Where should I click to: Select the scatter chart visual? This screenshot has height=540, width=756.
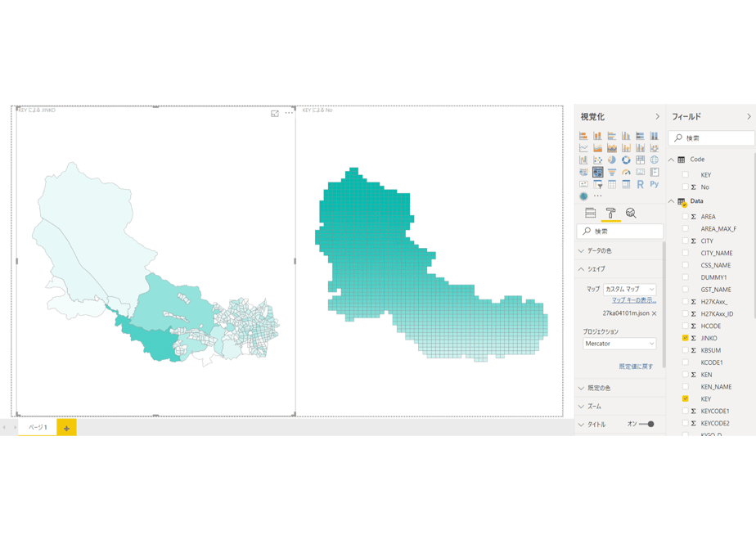pyautogui.click(x=597, y=160)
